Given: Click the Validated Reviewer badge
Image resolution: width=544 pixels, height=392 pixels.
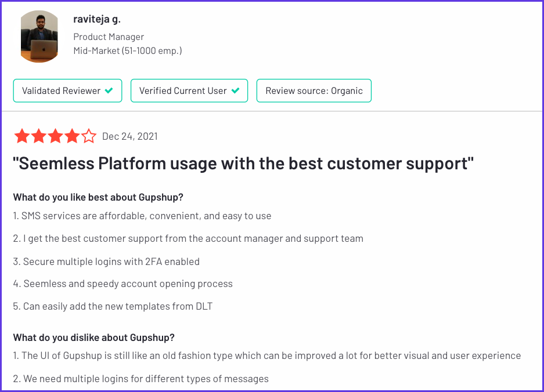Looking at the screenshot, I should 68,91.
